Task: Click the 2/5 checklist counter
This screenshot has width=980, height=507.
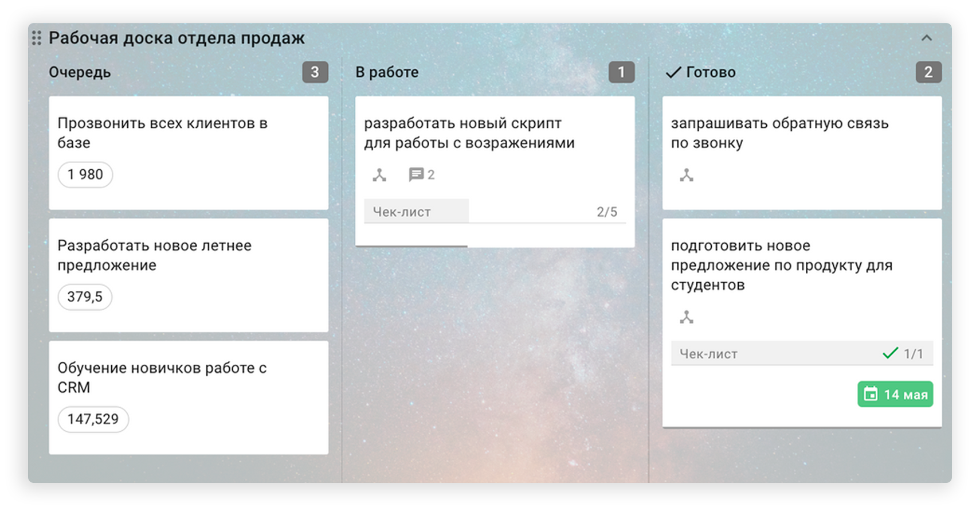Action: 607,212
